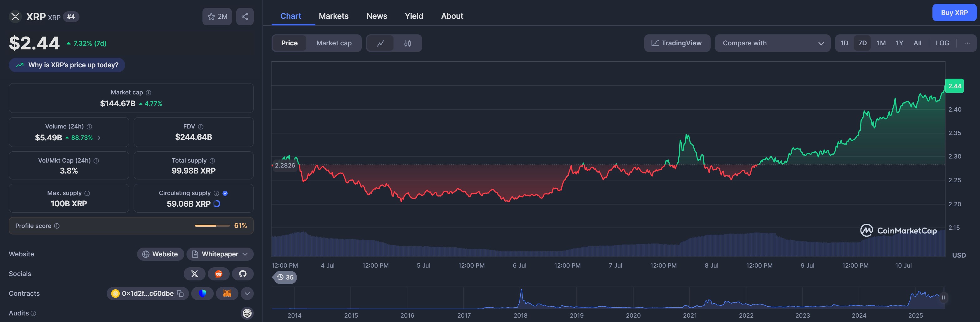The image size is (980, 322).
Task: Expand more contracts chevron
Action: coord(247,294)
